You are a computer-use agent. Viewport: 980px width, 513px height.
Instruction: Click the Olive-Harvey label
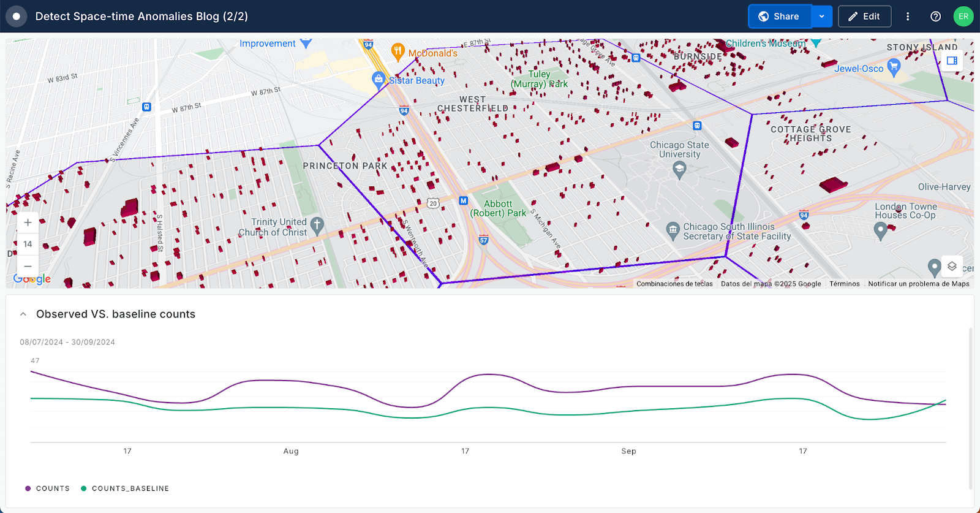944,187
